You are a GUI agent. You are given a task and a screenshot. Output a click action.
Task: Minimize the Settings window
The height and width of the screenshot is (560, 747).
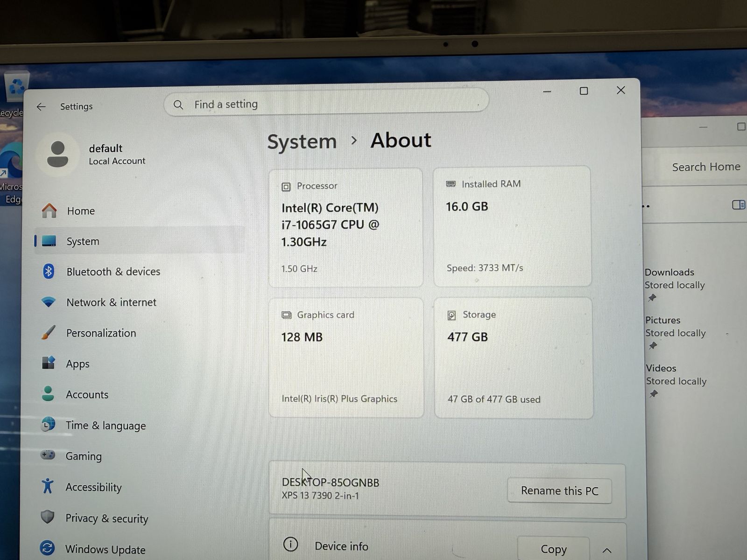547,91
